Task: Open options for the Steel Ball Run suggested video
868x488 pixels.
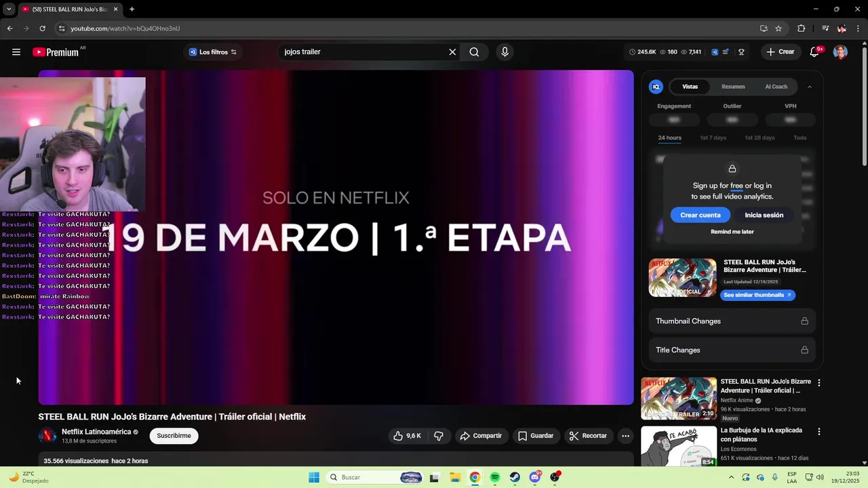Action: (x=818, y=383)
